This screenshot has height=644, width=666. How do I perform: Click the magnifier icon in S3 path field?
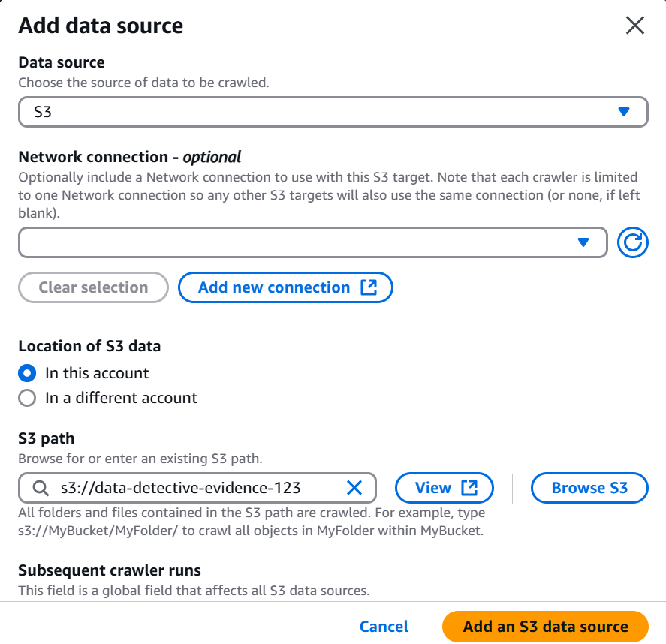[x=41, y=488]
